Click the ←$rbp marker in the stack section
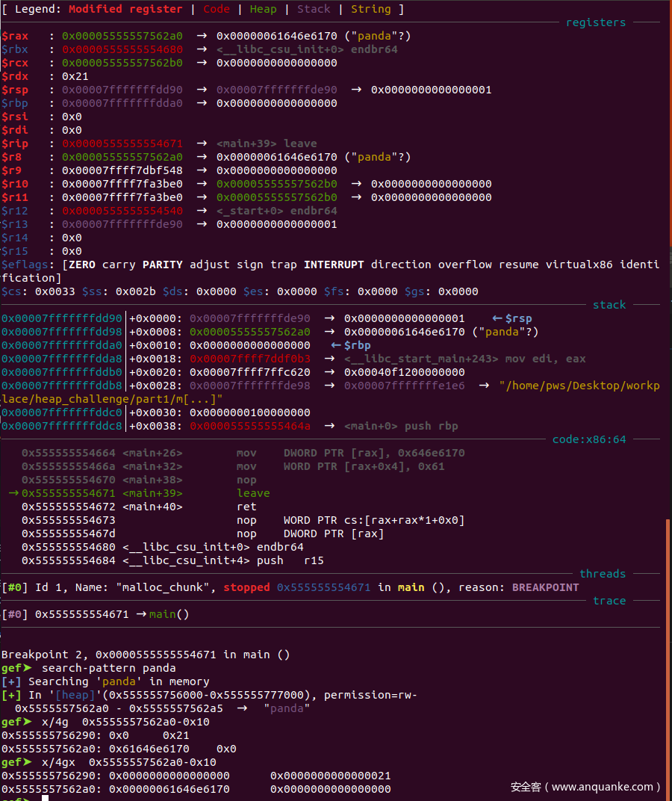Viewport: 672px width, 801px height. click(x=350, y=345)
